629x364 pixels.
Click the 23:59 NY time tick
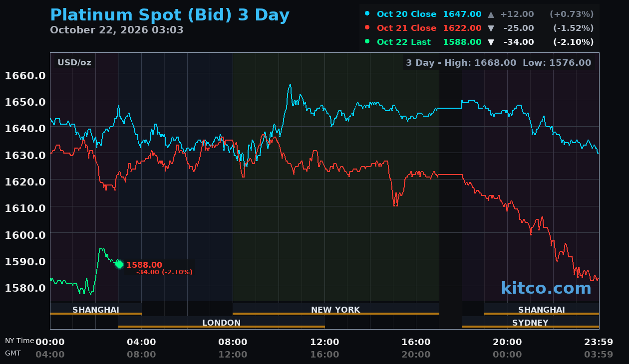tap(599, 342)
